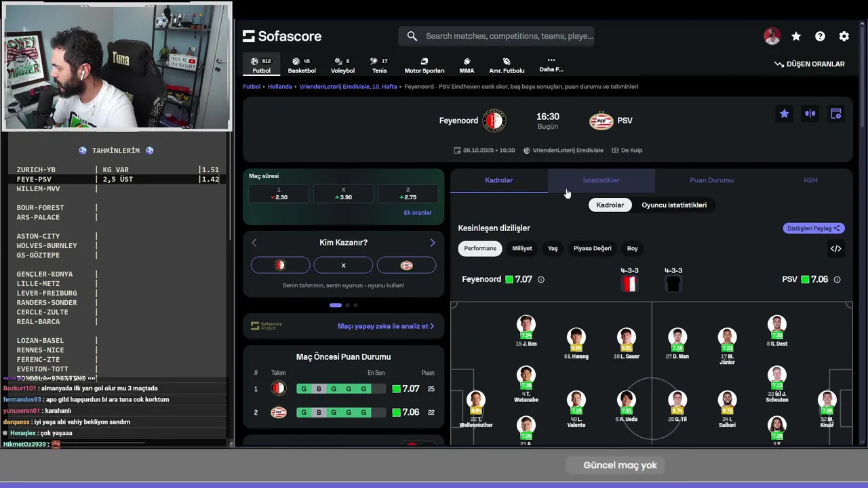Follow the Hollanda breadcrumb link
Image resolution: width=868 pixels, height=488 pixels.
279,87
